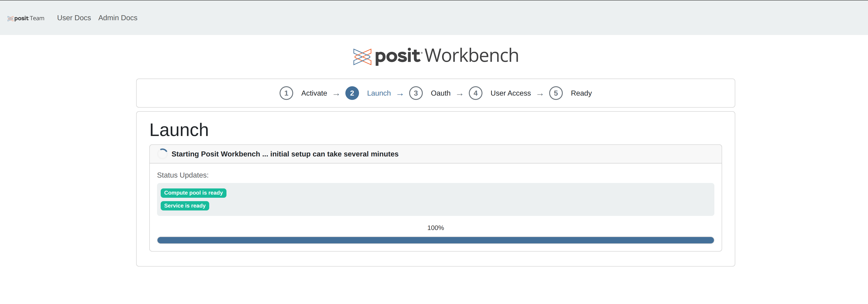This screenshot has width=868, height=304.
Task: Select the Launch step label
Action: [379, 93]
